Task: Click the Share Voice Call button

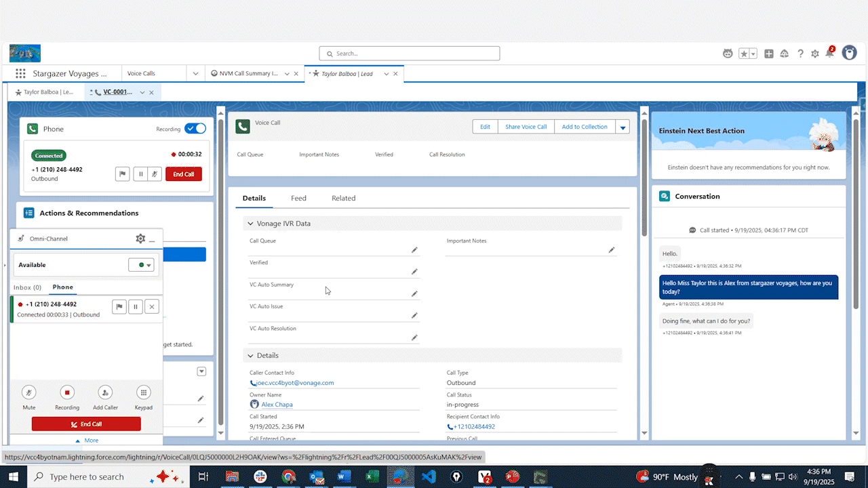Action: click(526, 126)
